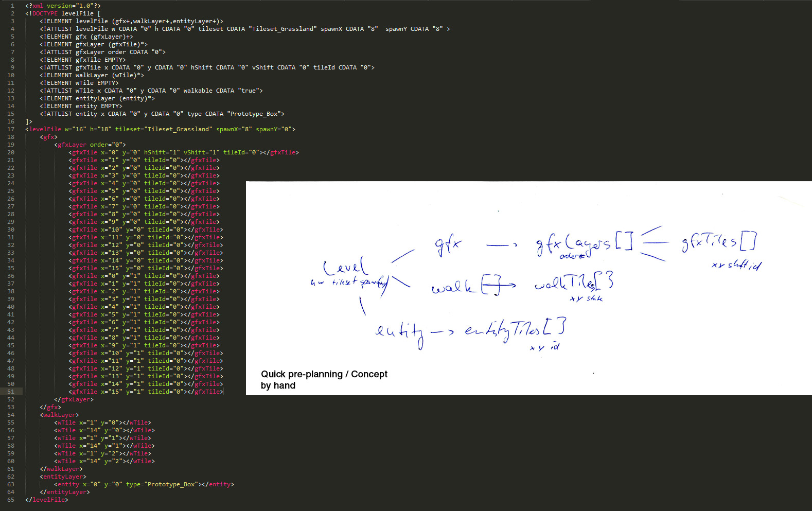The image size is (812, 511).
Task: Click line number 51 in the gutter
Action: pyautogui.click(x=11, y=392)
